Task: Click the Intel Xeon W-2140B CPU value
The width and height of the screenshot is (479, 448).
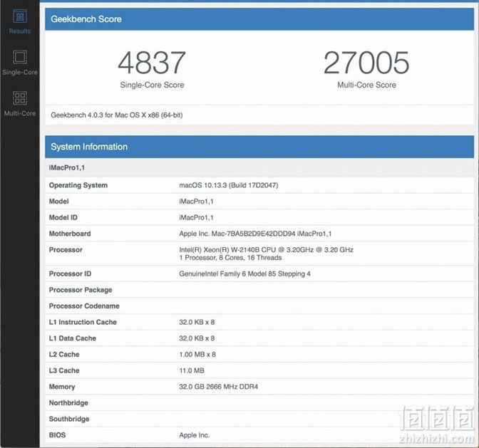Action: (266, 250)
